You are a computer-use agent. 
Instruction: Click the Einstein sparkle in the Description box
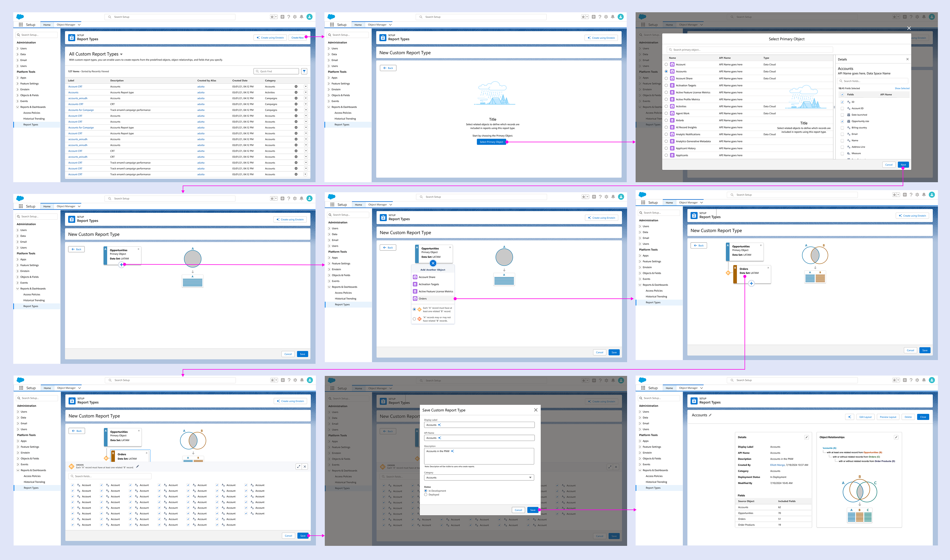(452, 451)
